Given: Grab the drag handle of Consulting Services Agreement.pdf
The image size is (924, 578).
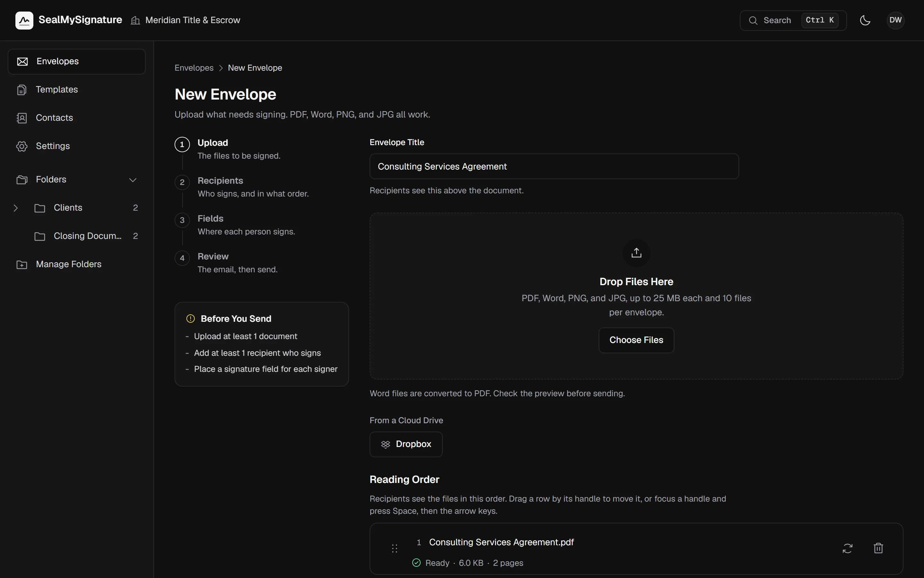Looking at the screenshot, I should (x=394, y=548).
